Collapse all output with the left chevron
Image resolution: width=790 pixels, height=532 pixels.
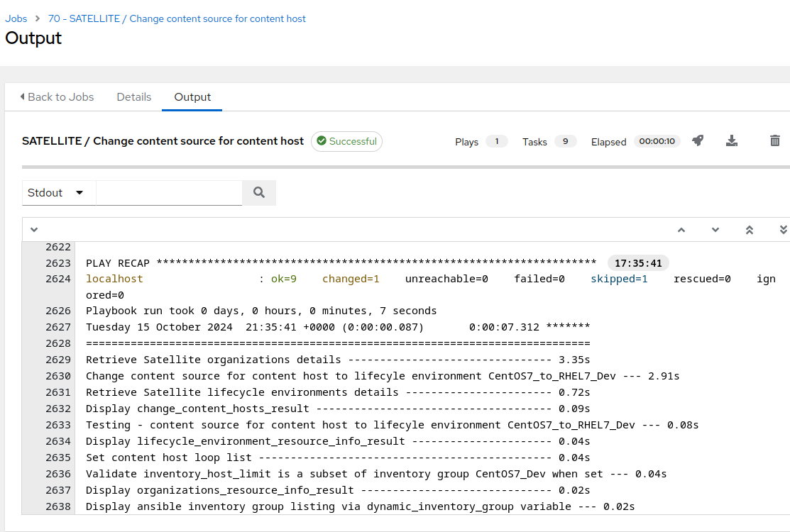(x=34, y=230)
